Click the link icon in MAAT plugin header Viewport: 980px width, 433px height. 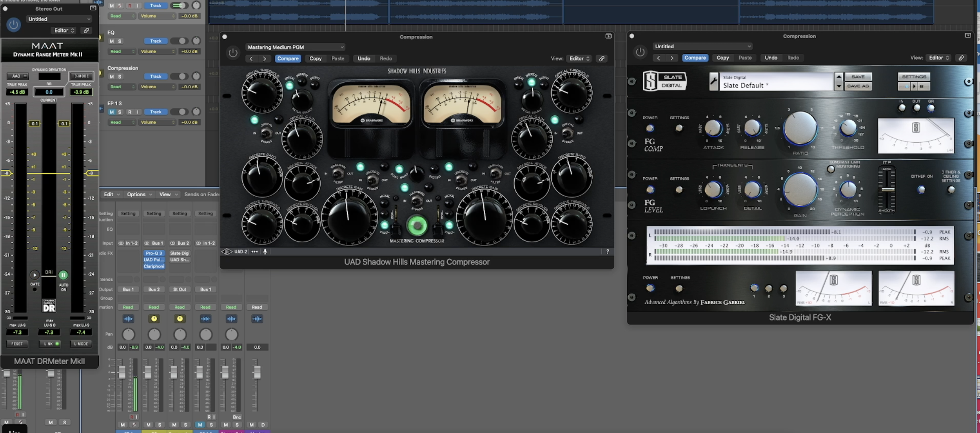pyautogui.click(x=86, y=30)
